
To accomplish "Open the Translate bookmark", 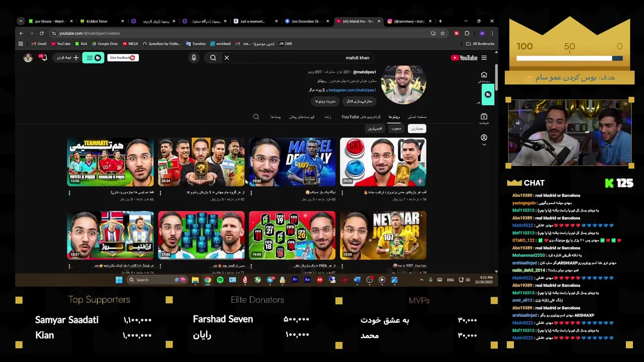I will (196, 44).
